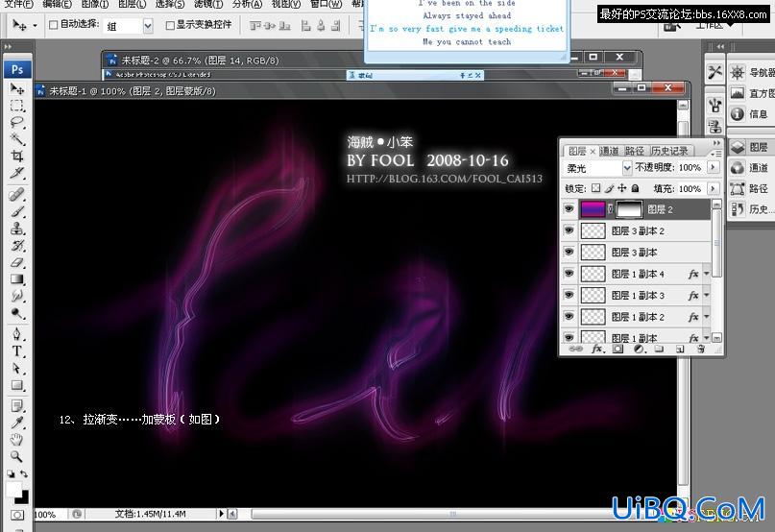The width and height of the screenshot is (775, 532).
Task: Expand effects of 图层 1 副本 3
Action: click(706, 295)
